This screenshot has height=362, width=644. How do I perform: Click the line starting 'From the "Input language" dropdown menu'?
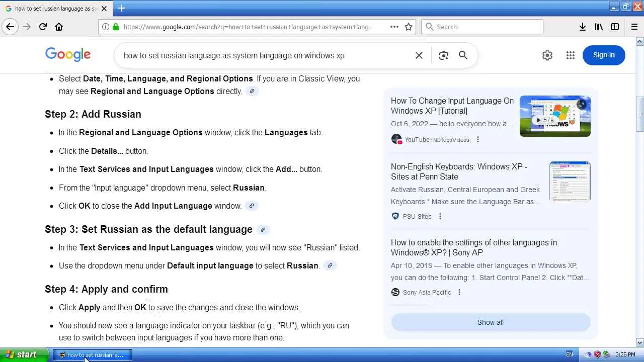(163, 188)
